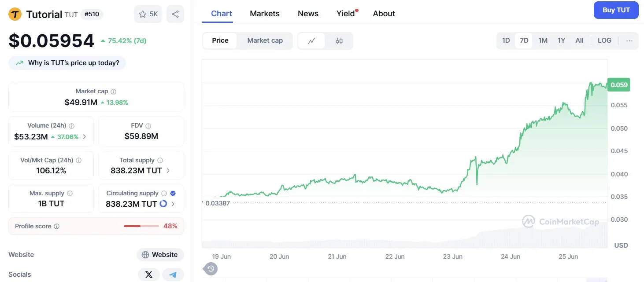Open the X (Twitter) social link

[149, 275]
